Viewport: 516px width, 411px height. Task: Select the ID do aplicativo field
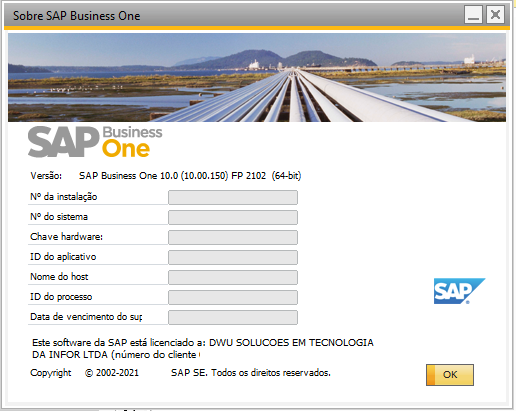tap(233, 257)
